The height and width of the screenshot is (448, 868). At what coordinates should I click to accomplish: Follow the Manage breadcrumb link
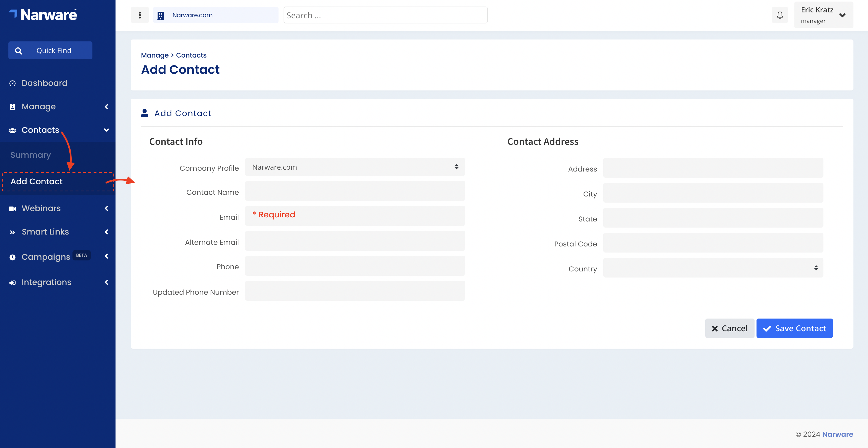coord(155,55)
